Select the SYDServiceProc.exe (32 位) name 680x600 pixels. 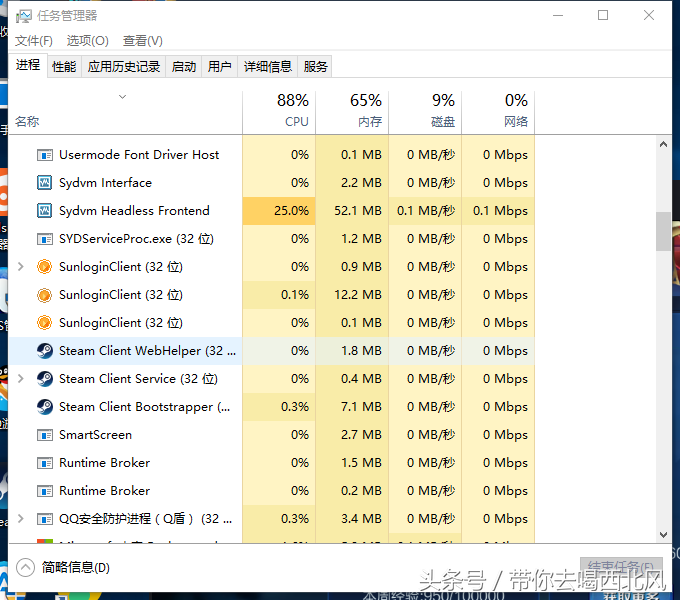(136, 239)
